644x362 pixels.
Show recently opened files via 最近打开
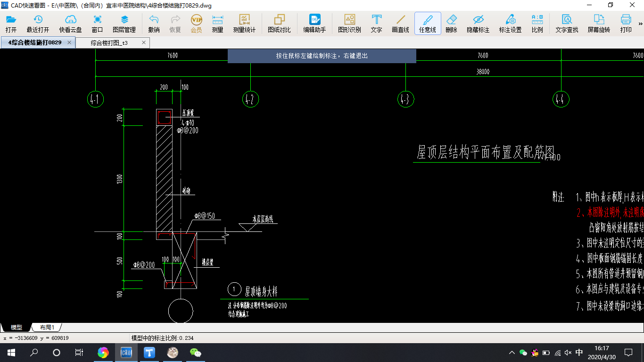click(38, 24)
